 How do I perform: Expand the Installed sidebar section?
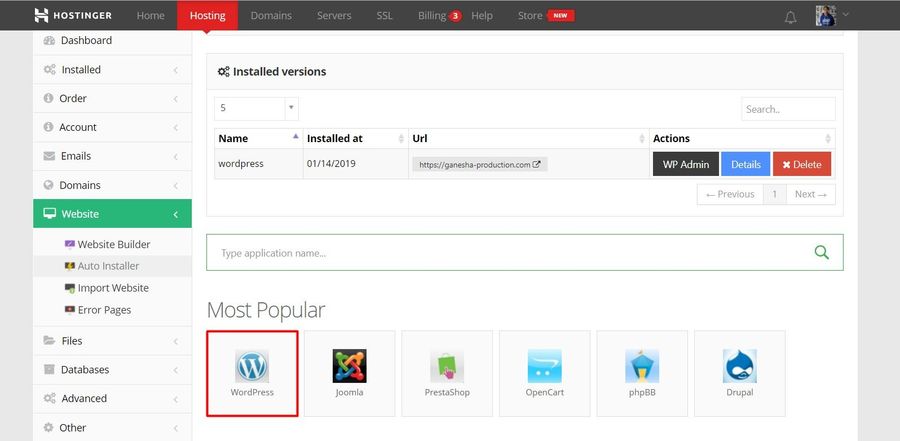coord(112,69)
